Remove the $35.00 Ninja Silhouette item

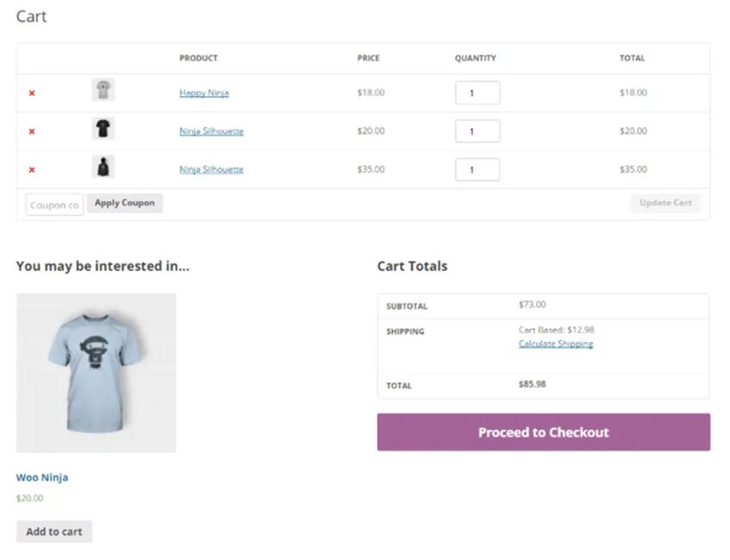point(32,170)
